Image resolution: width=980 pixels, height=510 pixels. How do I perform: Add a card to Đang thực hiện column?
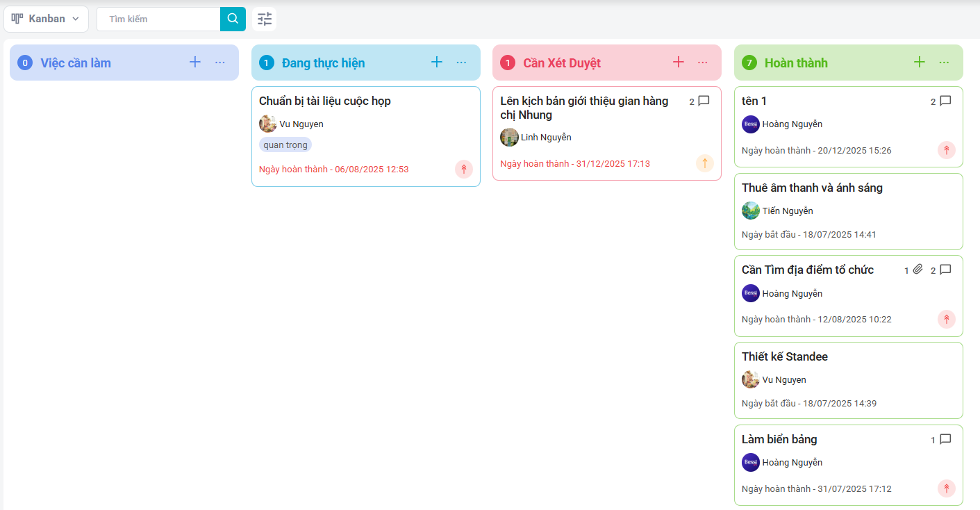pyautogui.click(x=437, y=63)
